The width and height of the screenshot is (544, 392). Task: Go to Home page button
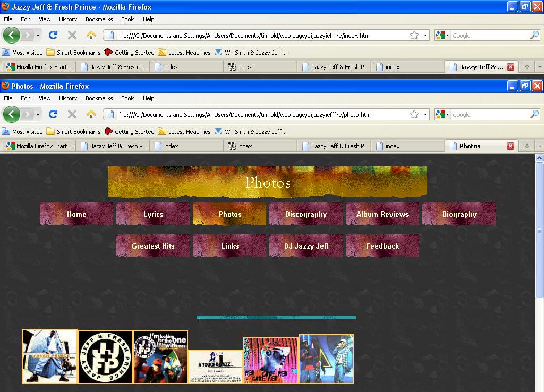(x=76, y=214)
